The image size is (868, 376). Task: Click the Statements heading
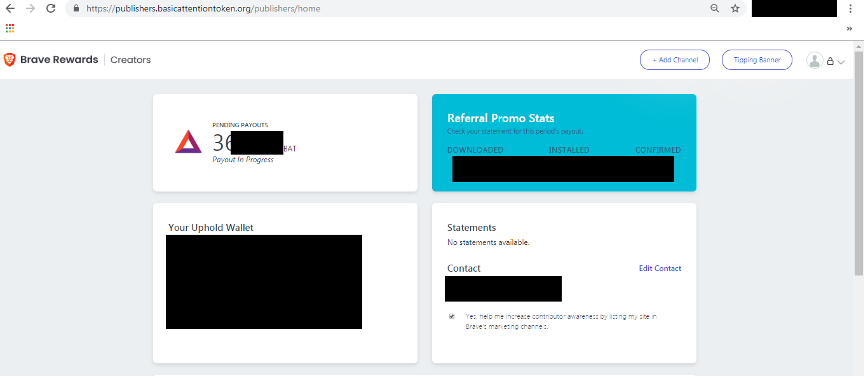coord(471,228)
